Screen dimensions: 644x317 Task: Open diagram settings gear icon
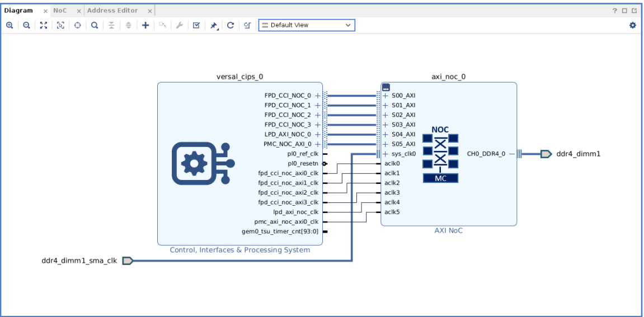tap(633, 25)
